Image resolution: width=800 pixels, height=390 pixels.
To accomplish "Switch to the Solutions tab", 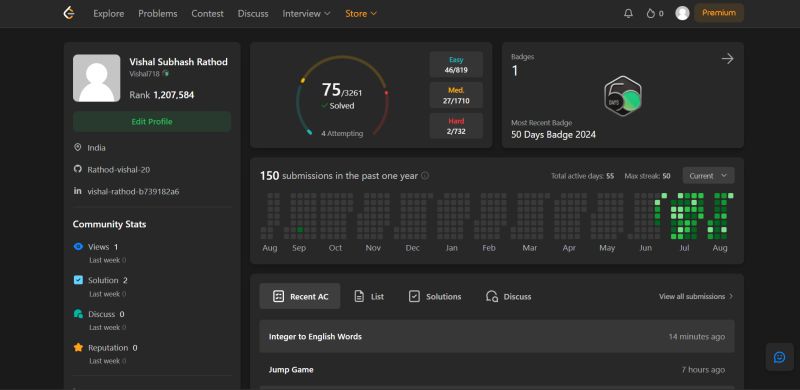I will 435,296.
